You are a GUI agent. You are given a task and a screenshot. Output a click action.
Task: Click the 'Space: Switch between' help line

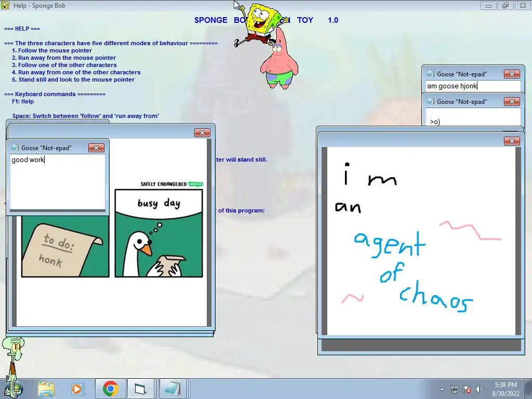(x=86, y=116)
